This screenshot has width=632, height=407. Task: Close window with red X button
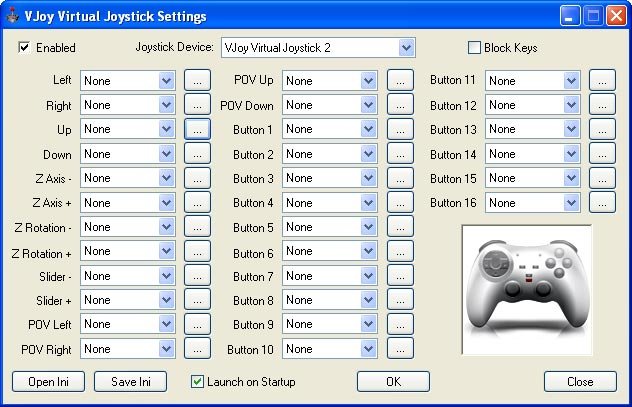tap(617, 16)
